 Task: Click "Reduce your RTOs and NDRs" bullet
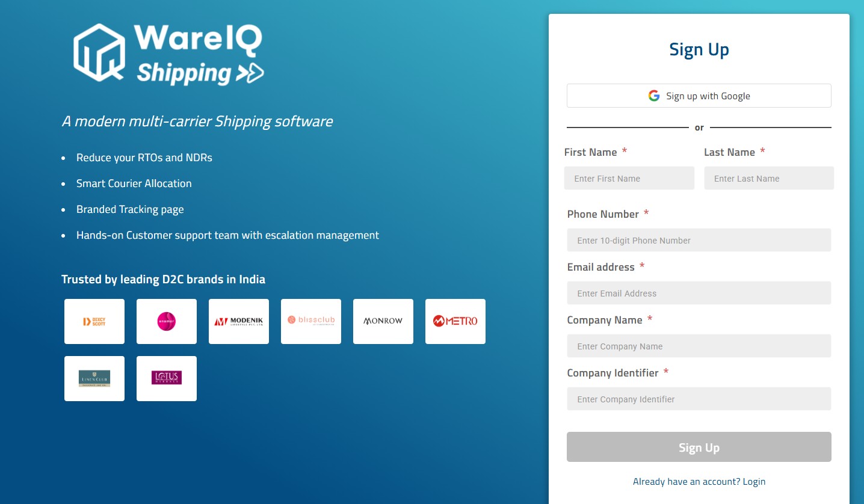click(144, 158)
